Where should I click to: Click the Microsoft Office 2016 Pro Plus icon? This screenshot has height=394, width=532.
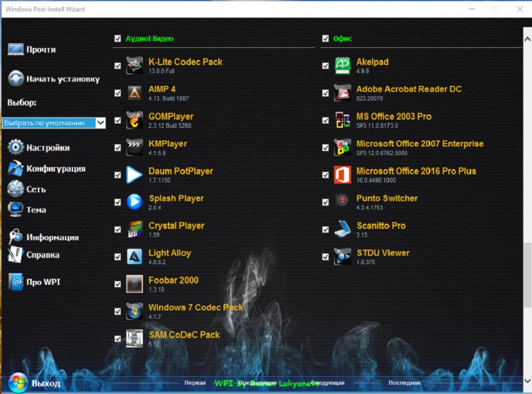pyautogui.click(x=342, y=174)
